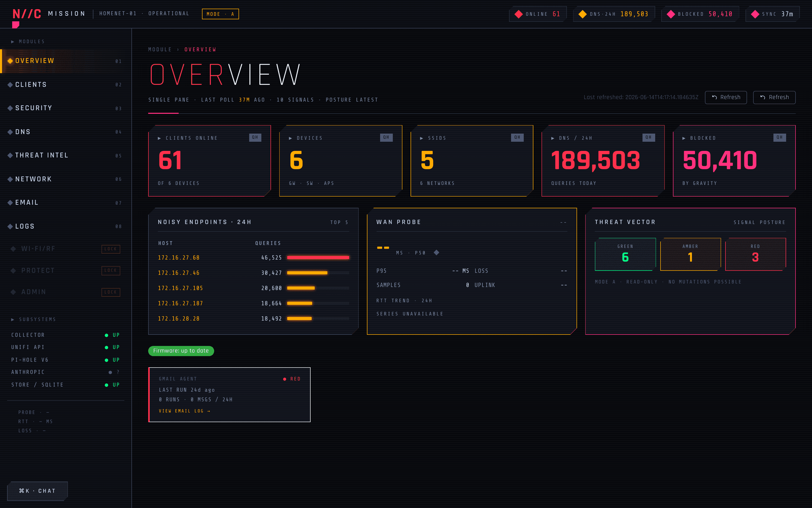Open the Threat Intel module
This screenshot has height=508, width=812.
(x=65, y=155)
